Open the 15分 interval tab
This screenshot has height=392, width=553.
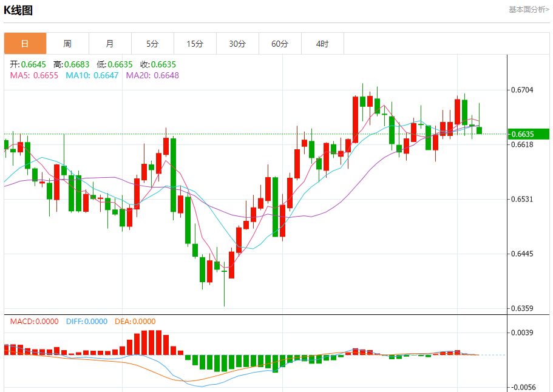pyautogui.click(x=195, y=44)
